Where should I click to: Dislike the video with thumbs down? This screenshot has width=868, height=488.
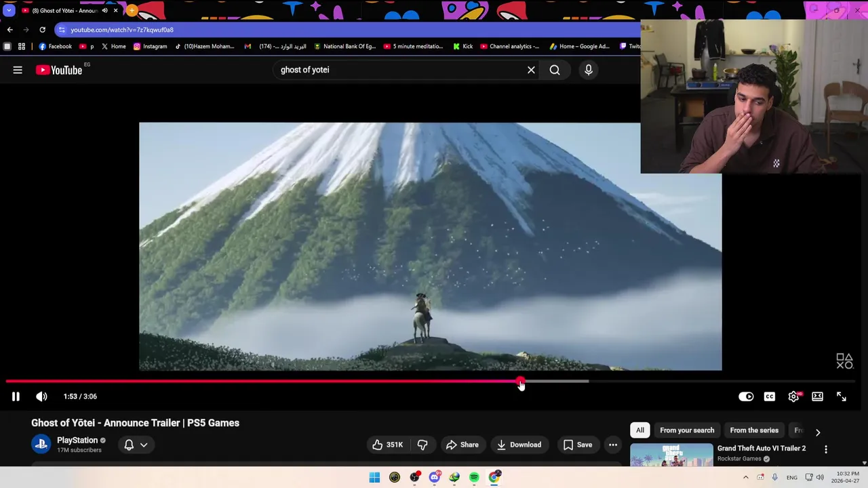(422, 445)
